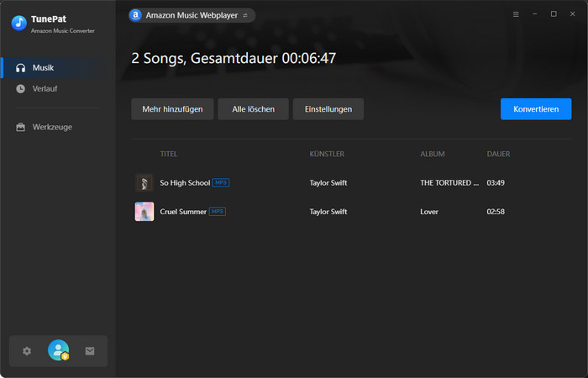
Task: Sort by the TITEL column header
Action: tap(169, 154)
